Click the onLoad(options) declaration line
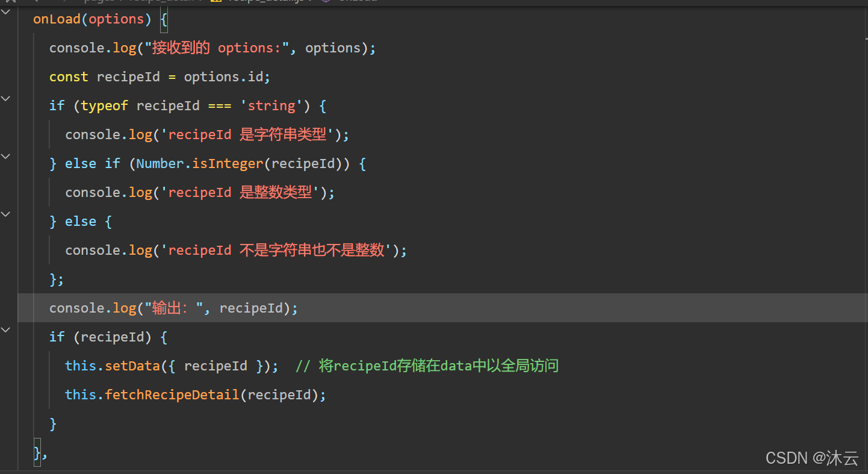 point(101,19)
